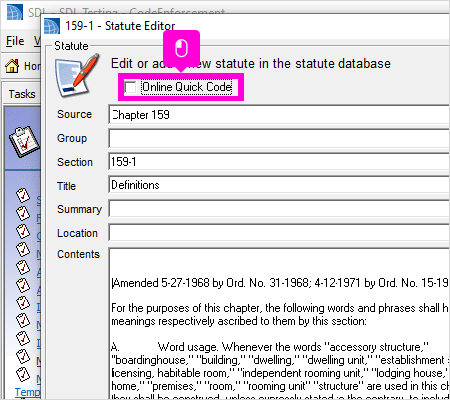Screen dimensions: 450x400
Task: Click the pink mouse cursor callout icon
Action: 181,49
